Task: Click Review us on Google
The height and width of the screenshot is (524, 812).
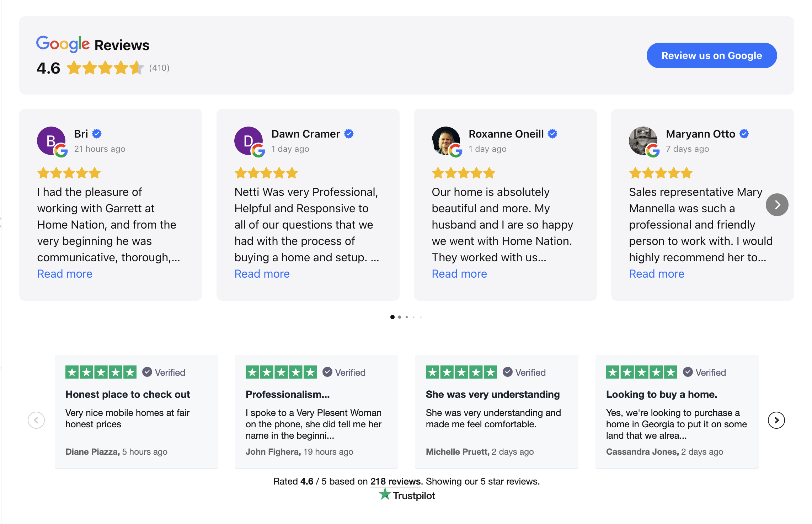Action: tap(711, 55)
